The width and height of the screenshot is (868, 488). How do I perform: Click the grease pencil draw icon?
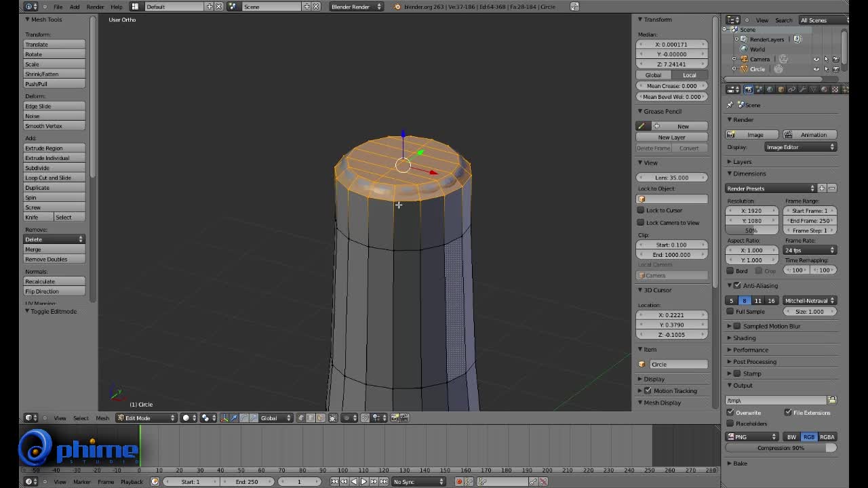642,126
